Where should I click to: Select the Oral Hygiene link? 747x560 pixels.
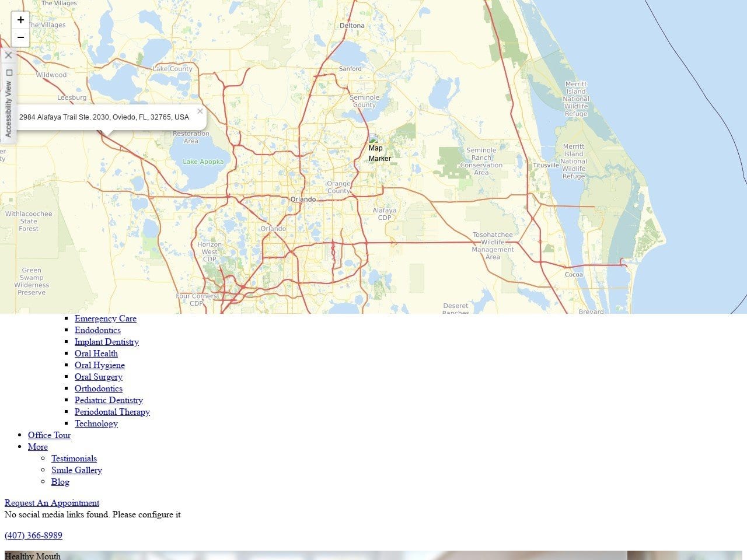tap(100, 365)
